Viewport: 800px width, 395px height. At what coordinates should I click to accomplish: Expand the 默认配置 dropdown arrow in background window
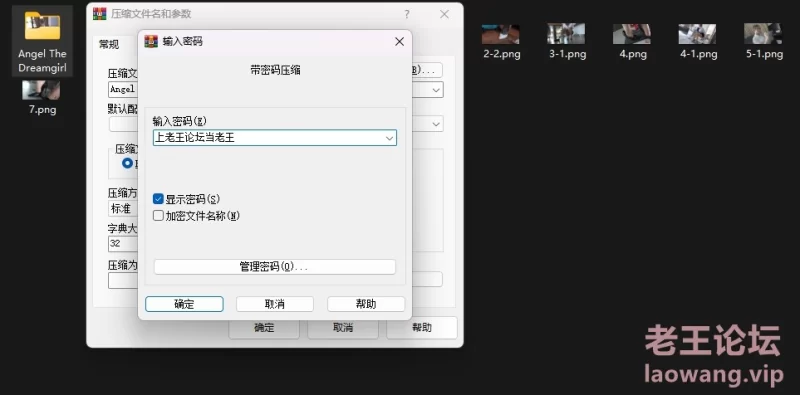[x=436, y=124]
